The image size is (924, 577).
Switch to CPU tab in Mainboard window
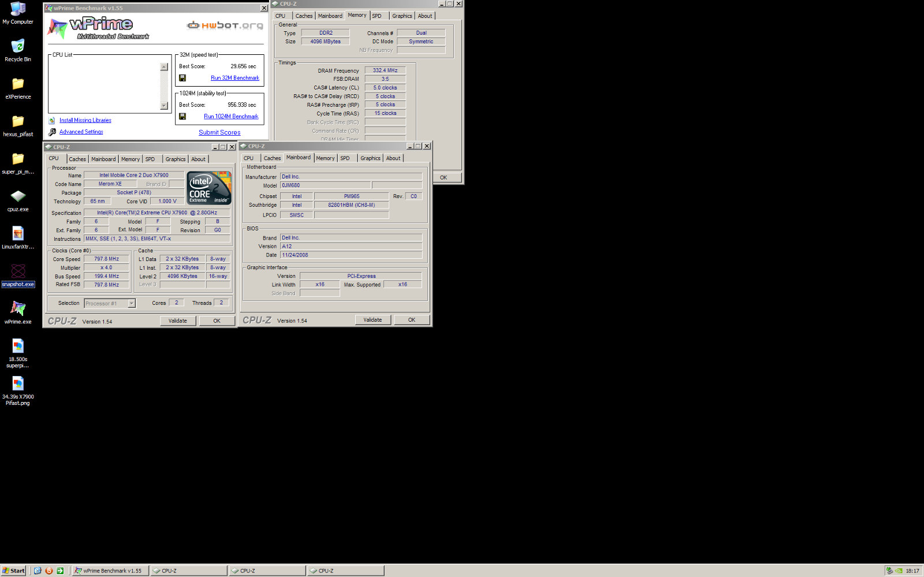click(248, 158)
